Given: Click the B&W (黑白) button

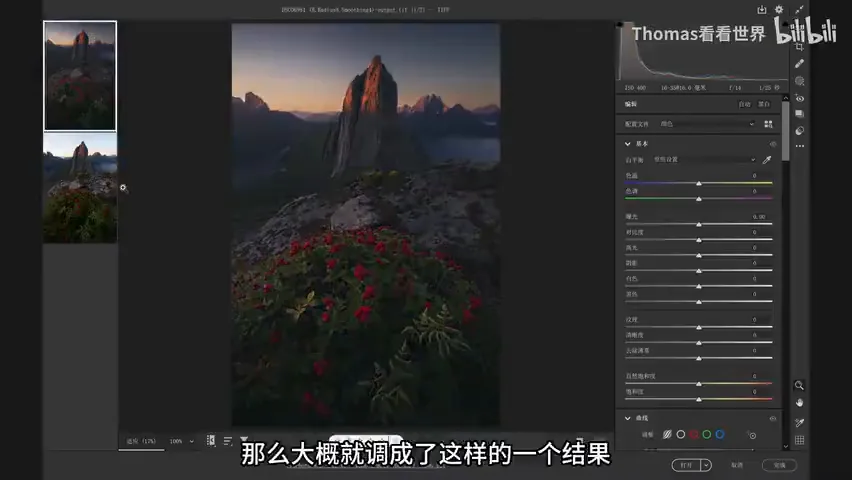Looking at the screenshot, I should click(764, 104).
